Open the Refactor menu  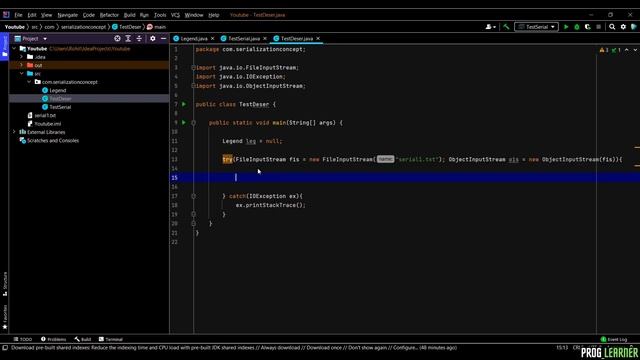tap(109, 15)
